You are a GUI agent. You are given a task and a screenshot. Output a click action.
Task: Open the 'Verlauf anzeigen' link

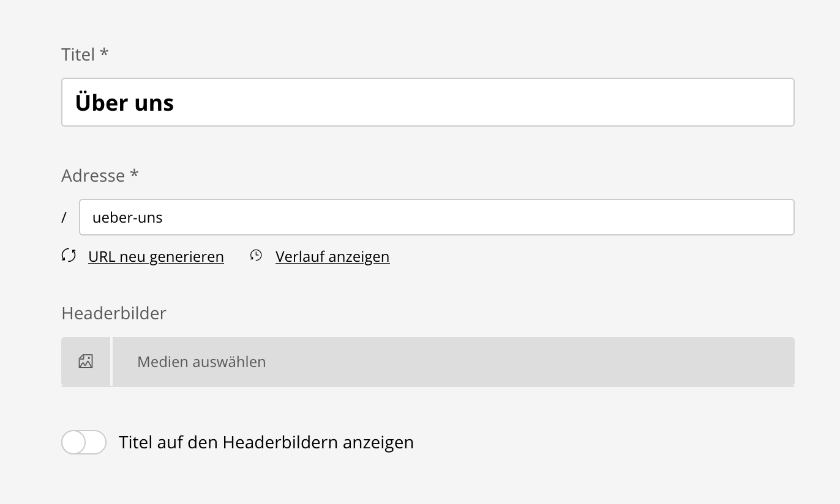332,256
